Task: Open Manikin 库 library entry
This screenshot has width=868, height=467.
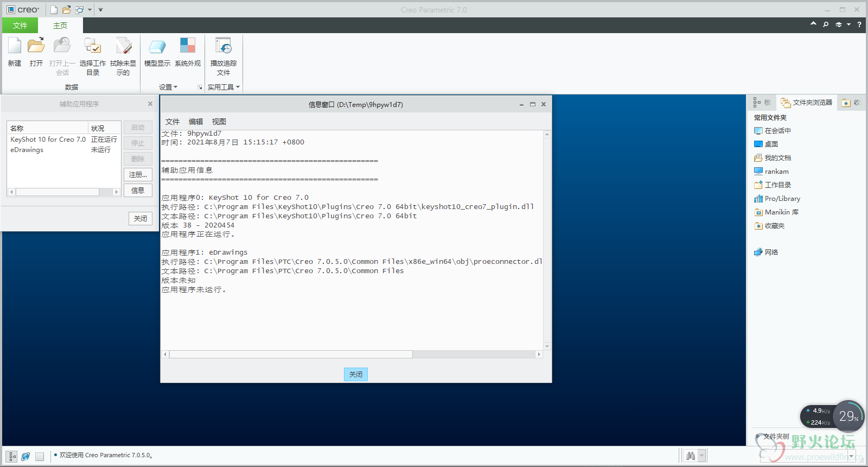Action: [776, 212]
